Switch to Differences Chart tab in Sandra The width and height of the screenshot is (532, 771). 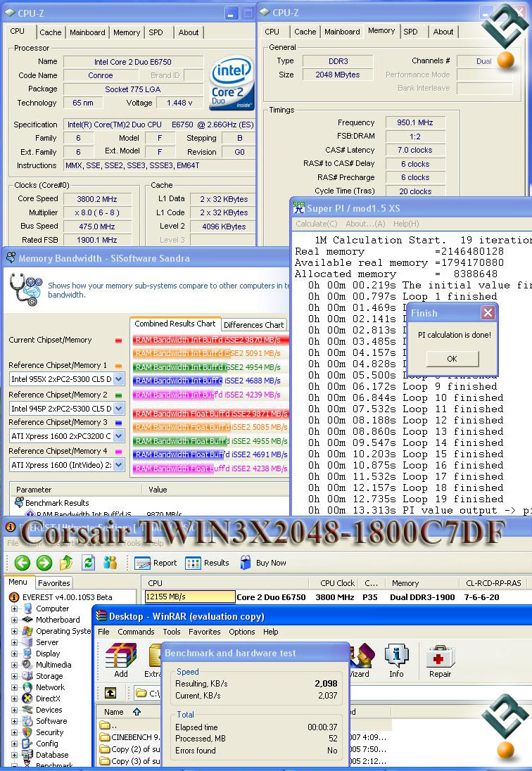254,325
